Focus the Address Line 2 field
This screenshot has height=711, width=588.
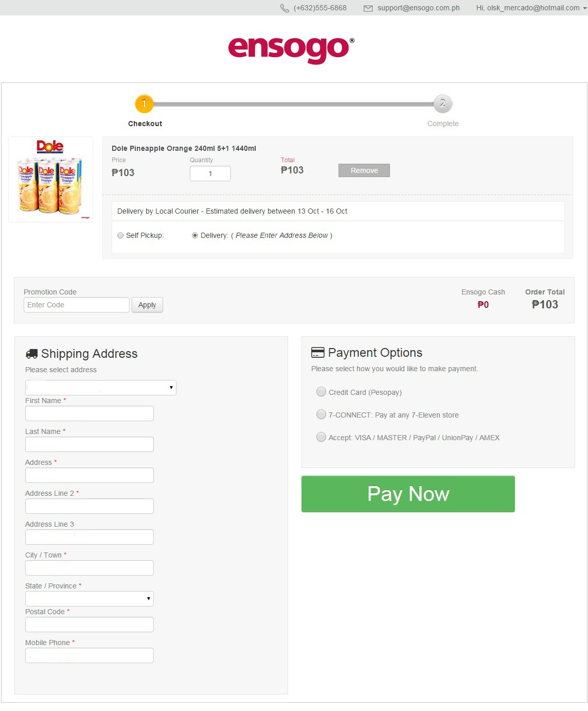tap(90, 506)
